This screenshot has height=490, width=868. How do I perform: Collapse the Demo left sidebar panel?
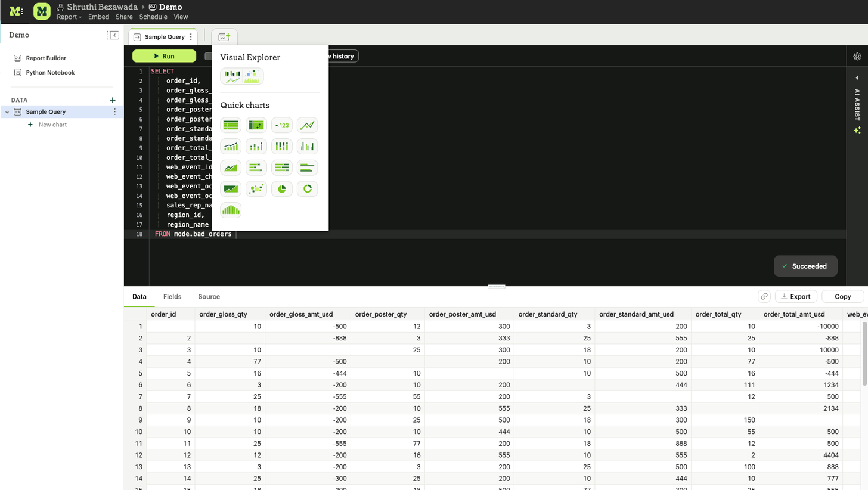113,35
